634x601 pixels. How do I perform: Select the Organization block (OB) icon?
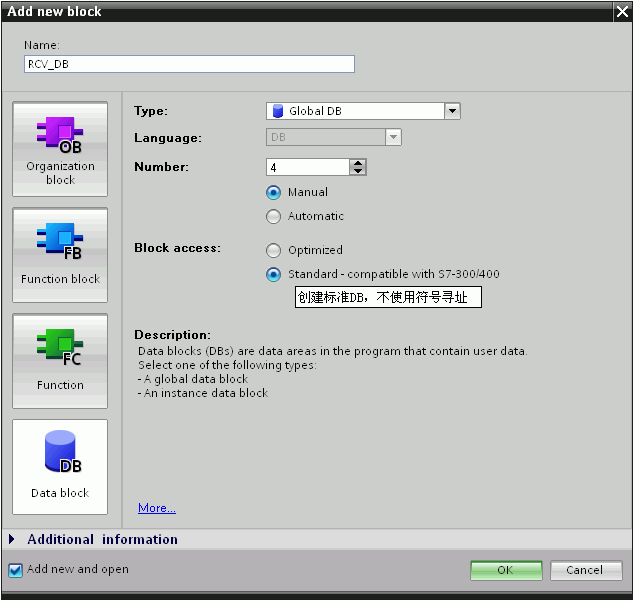60,149
